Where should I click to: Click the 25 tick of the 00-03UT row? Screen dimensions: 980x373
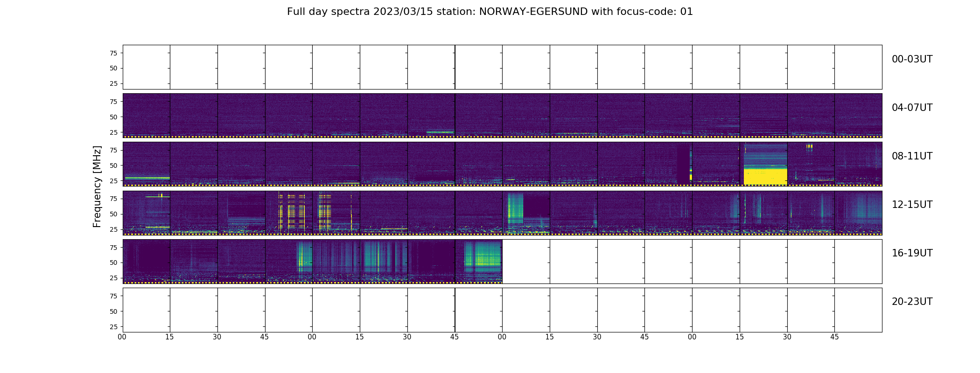tap(113, 83)
